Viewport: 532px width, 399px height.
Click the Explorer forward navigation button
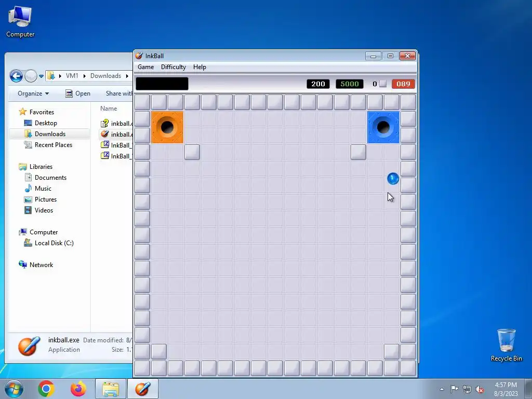[31, 76]
